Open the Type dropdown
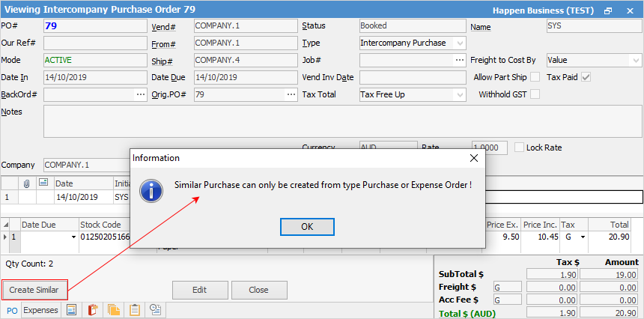644x319 pixels. pos(459,43)
